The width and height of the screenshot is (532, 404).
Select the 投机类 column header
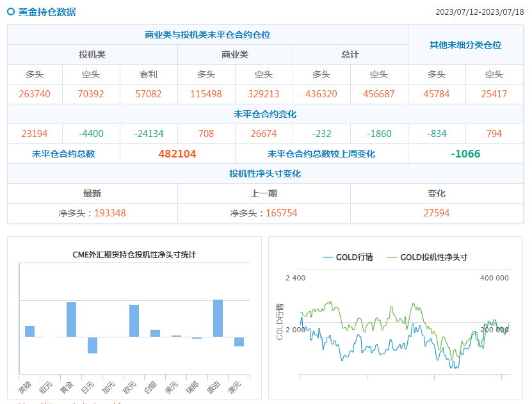coord(92,55)
